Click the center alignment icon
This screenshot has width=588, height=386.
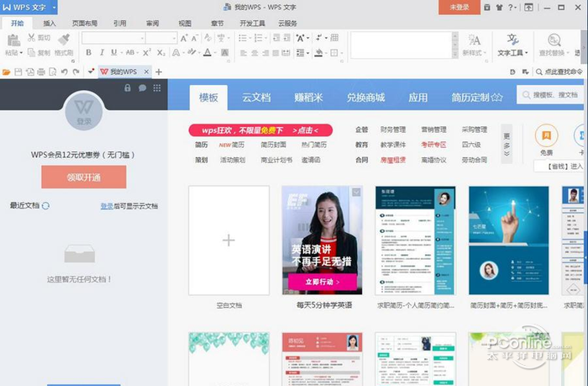pos(255,53)
